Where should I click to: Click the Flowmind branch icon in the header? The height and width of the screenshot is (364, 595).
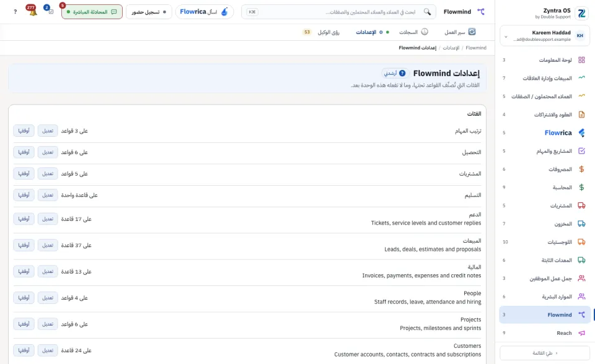coord(481,12)
